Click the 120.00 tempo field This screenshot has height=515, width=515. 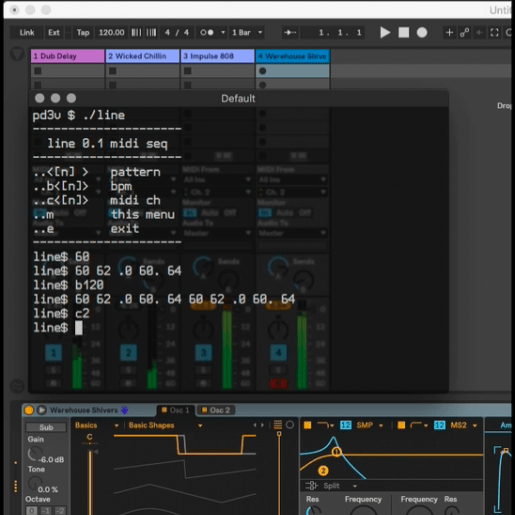tap(111, 32)
